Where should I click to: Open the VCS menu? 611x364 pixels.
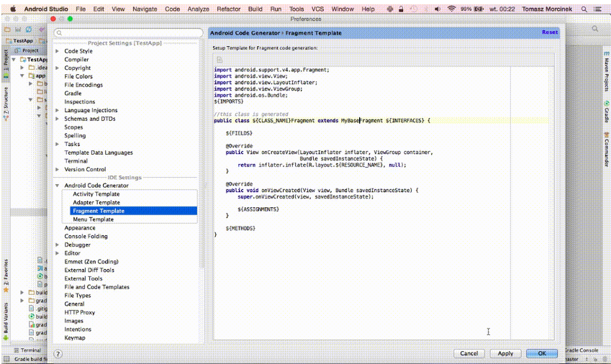[x=317, y=9]
